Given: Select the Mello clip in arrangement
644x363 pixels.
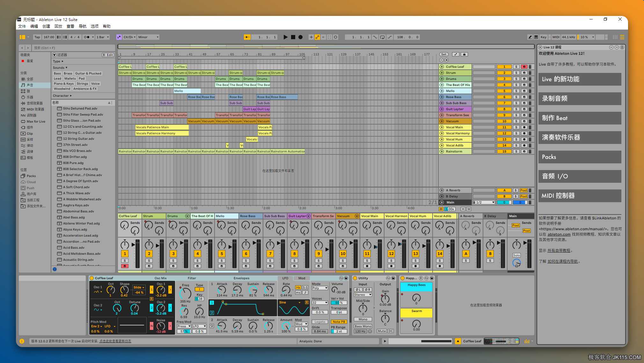Looking at the screenshot, I should [x=187, y=91].
